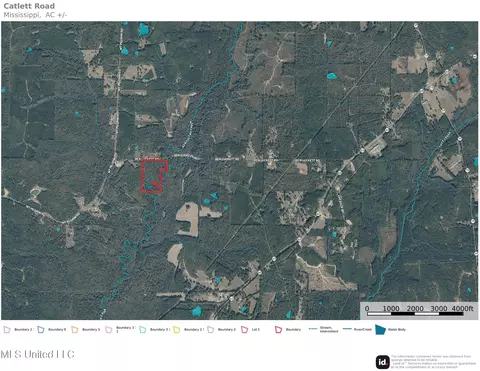Click the Water Body legend polygon icon
The height and width of the screenshot is (371, 480).
(x=380, y=329)
